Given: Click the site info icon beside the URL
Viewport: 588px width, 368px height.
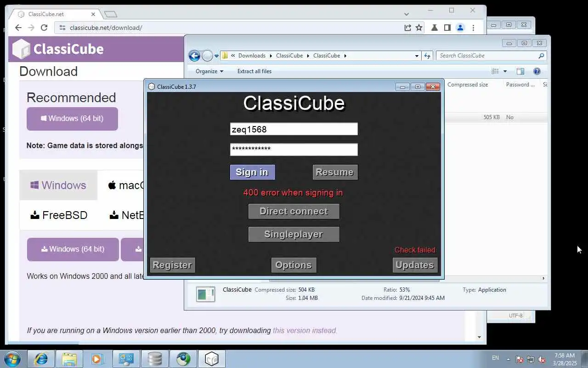Looking at the screenshot, I should point(62,28).
